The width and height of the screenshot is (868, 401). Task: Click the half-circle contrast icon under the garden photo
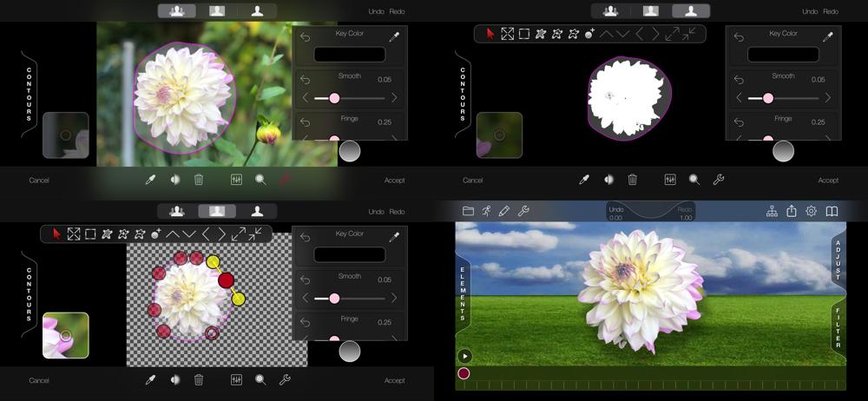[175, 180]
